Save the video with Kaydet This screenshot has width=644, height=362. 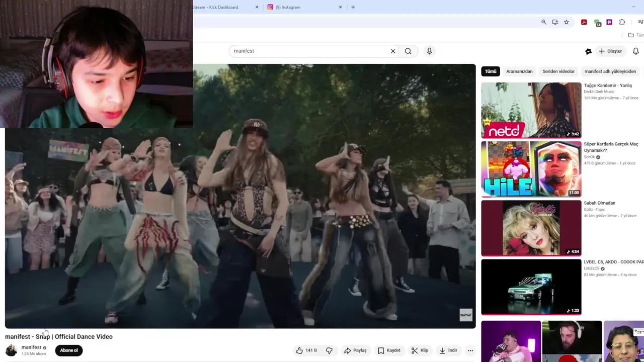coord(389,350)
